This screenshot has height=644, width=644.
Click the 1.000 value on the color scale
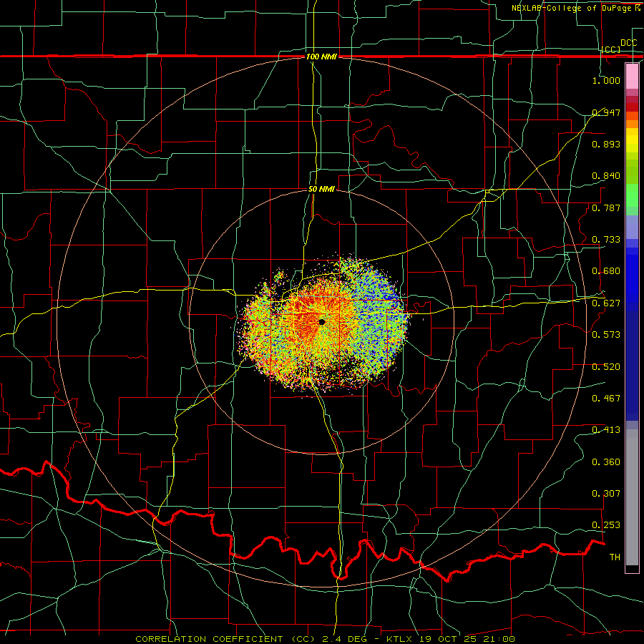click(606, 80)
